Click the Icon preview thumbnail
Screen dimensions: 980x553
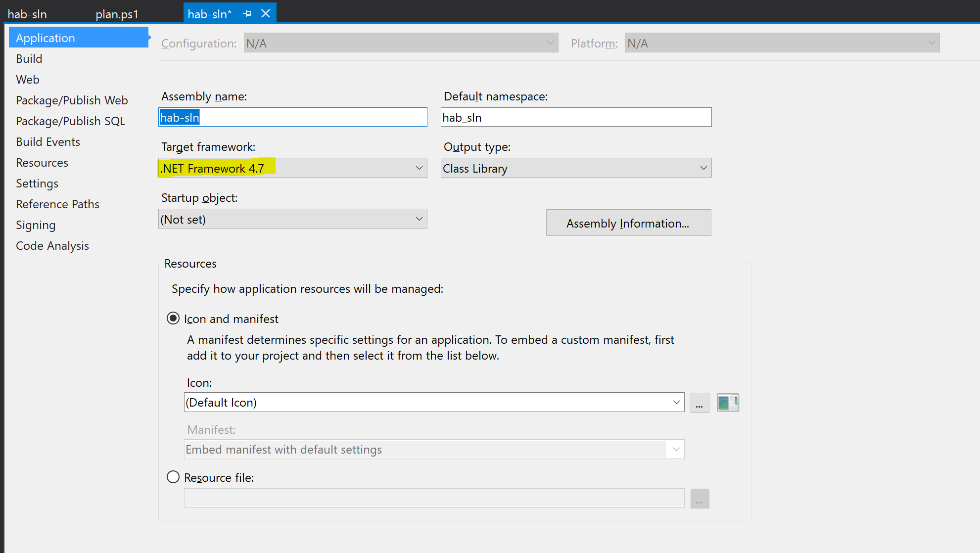pyautogui.click(x=728, y=402)
